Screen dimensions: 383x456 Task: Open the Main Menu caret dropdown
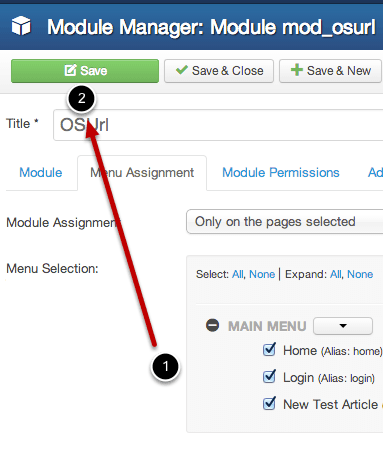(x=343, y=326)
